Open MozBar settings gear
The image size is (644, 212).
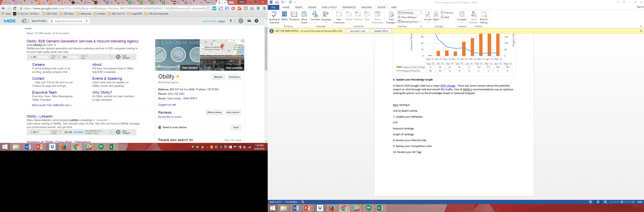(x=241, y=21)
